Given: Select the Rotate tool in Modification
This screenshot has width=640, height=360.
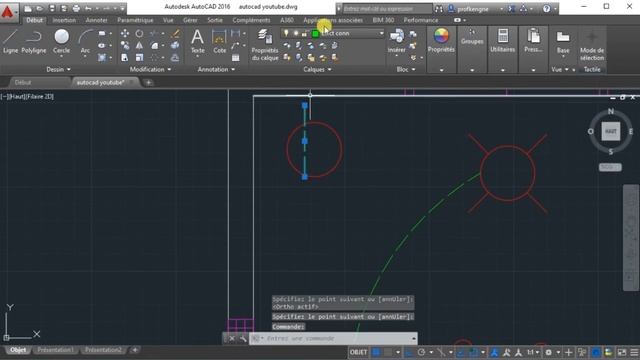Looking at the screenshot, I should 139,33.
